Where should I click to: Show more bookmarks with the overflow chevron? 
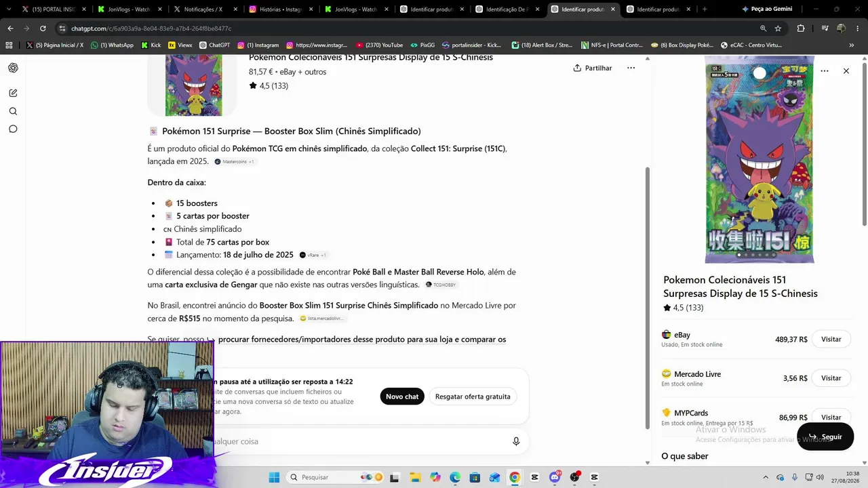[x=852, y=45]
